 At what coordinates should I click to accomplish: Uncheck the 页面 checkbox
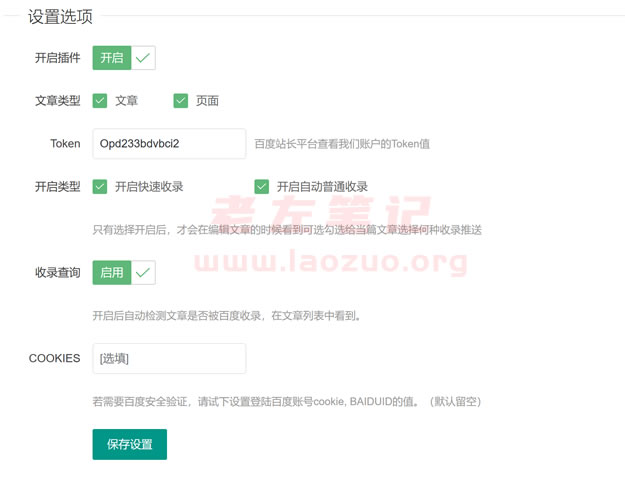181,100
